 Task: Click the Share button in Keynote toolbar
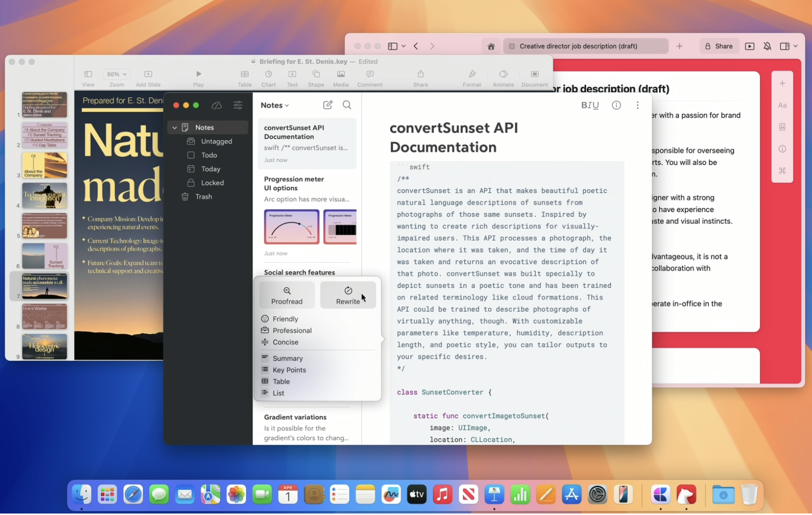[420, 78]
